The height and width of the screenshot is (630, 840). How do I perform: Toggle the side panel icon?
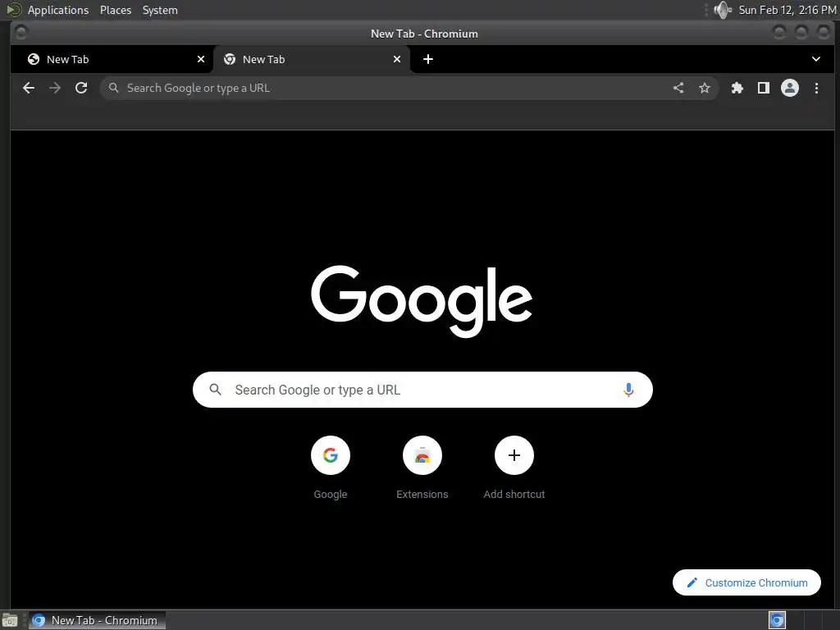click(x=764, y=88)
